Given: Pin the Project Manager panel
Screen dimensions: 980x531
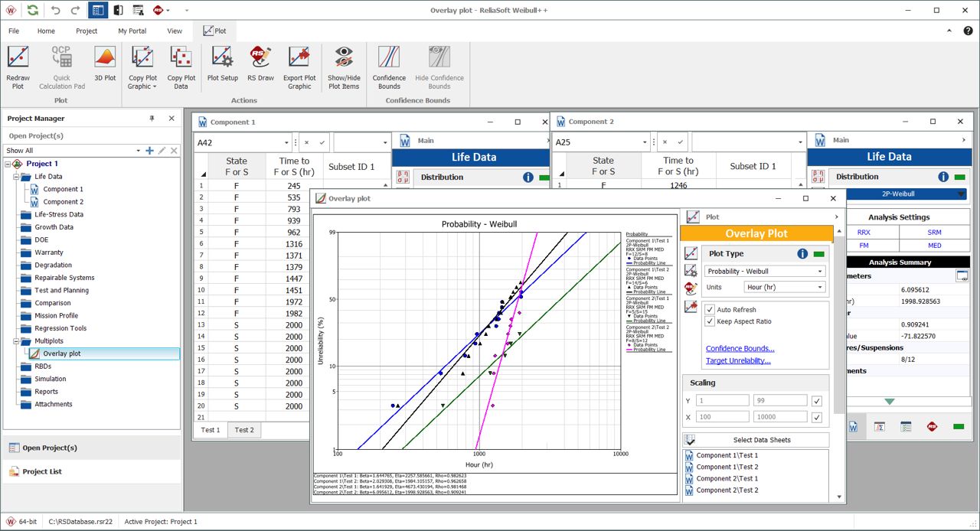Looking at the screenshot, I should [152, 119].
